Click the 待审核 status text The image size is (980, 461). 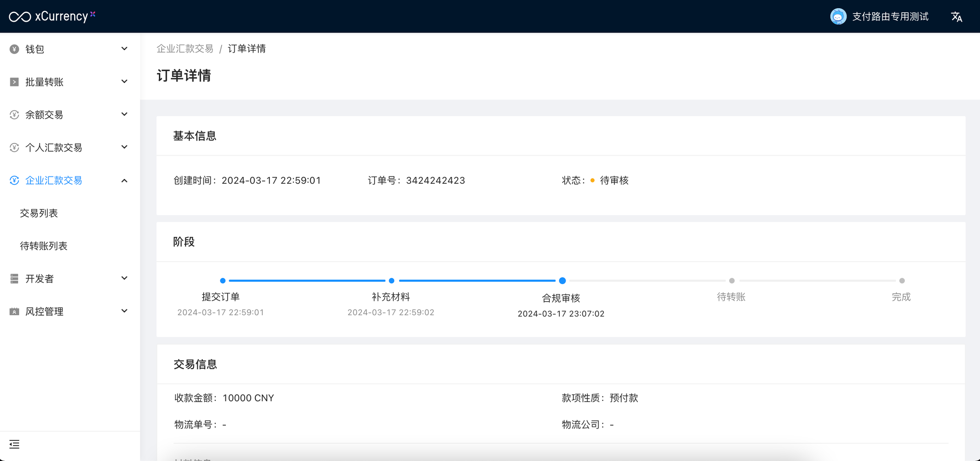tap(614, 180)
